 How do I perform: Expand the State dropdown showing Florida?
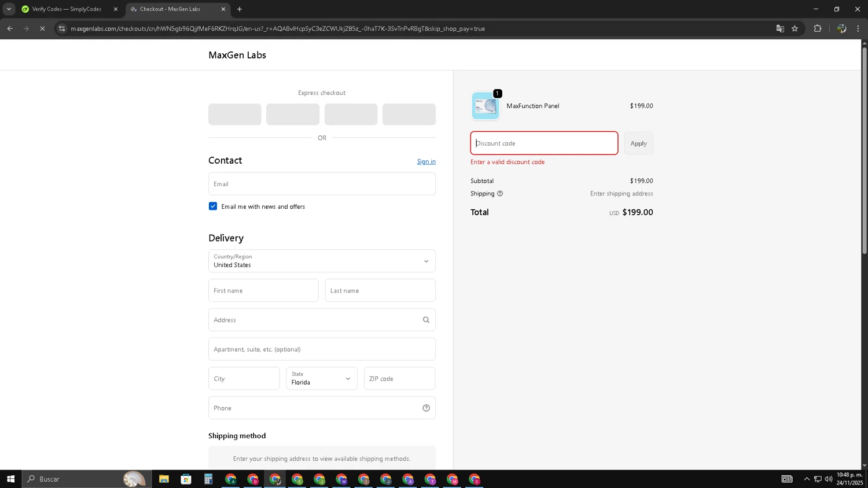click(x=322, y=379)
